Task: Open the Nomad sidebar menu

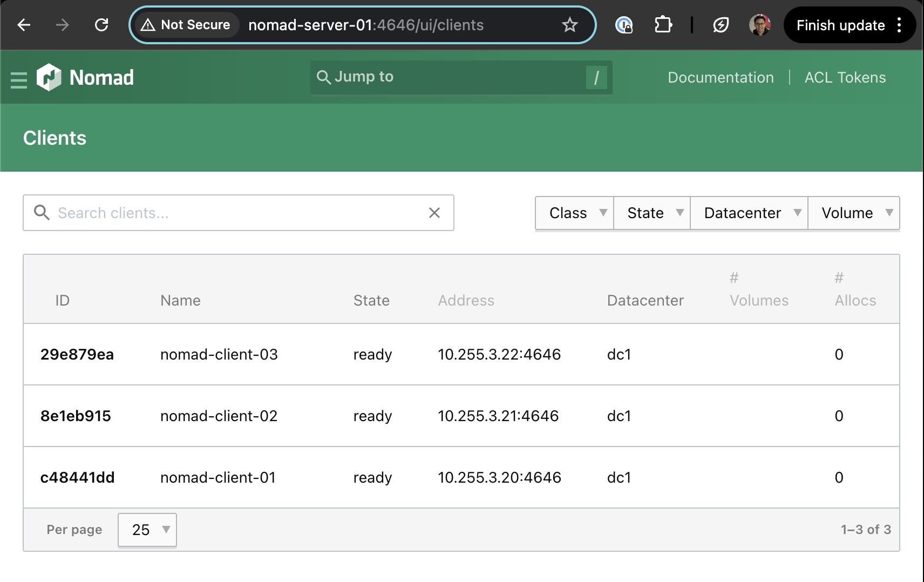Action: pyautogui.click(x=18, y=78)
